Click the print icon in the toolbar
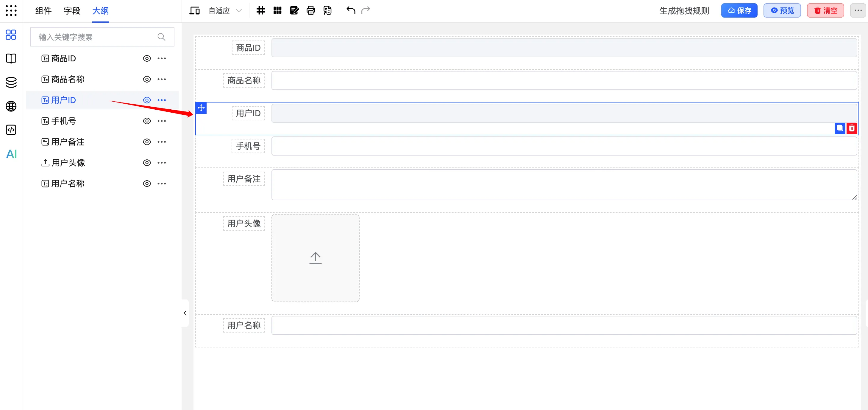Image resolution: width=868 pixels, height=410 pixels. coord(310,10)
